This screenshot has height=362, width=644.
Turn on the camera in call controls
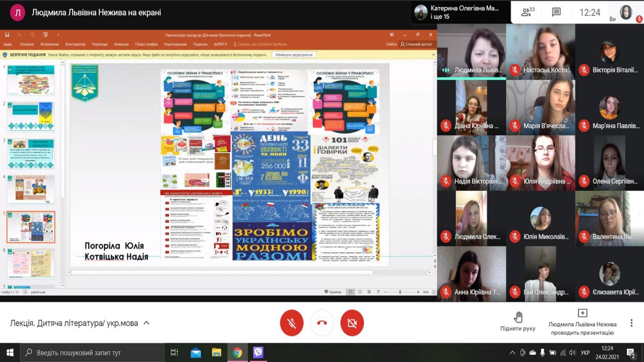(x=352, y=323)
